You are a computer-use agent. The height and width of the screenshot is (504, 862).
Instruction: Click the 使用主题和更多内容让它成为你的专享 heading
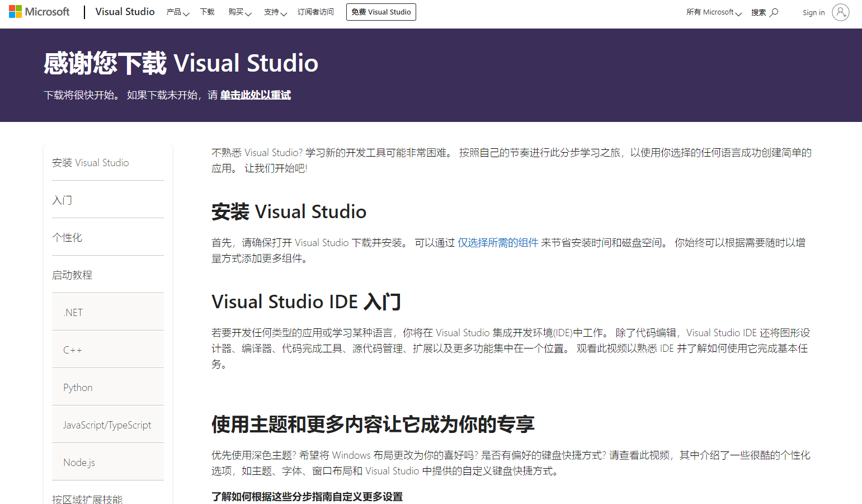(373, 425)
